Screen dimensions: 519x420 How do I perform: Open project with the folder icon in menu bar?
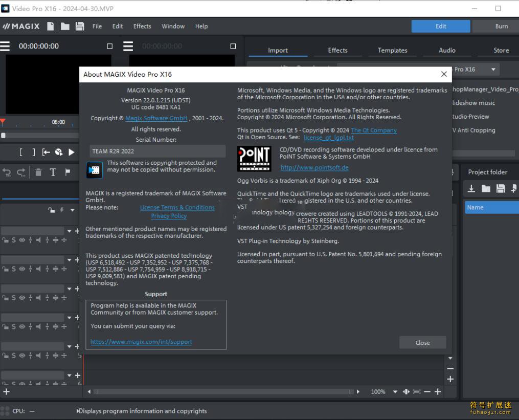point(65,26)
